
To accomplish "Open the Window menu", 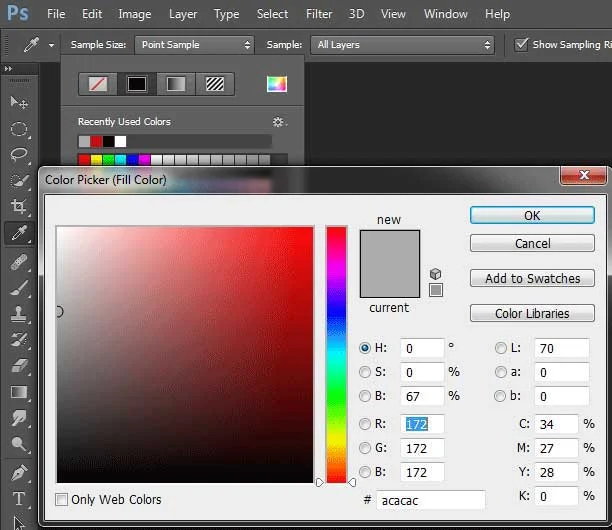I will (446, 14).
